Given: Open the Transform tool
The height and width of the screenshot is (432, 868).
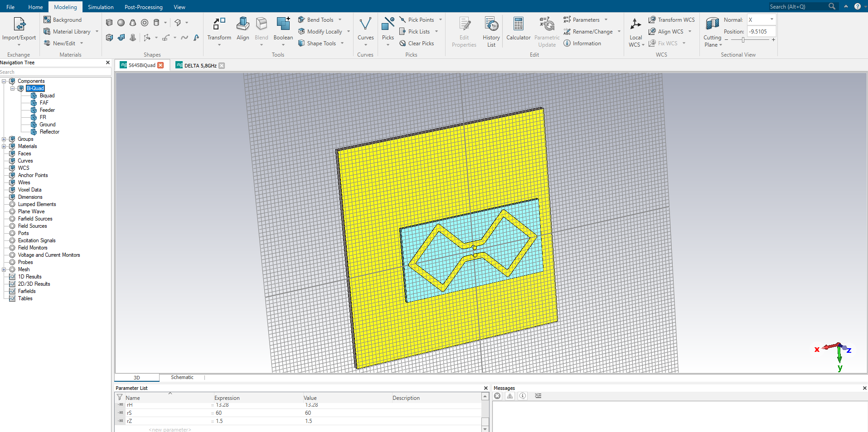Looking at the screenshot, I should pyautogui.click(x=219, y=29).
